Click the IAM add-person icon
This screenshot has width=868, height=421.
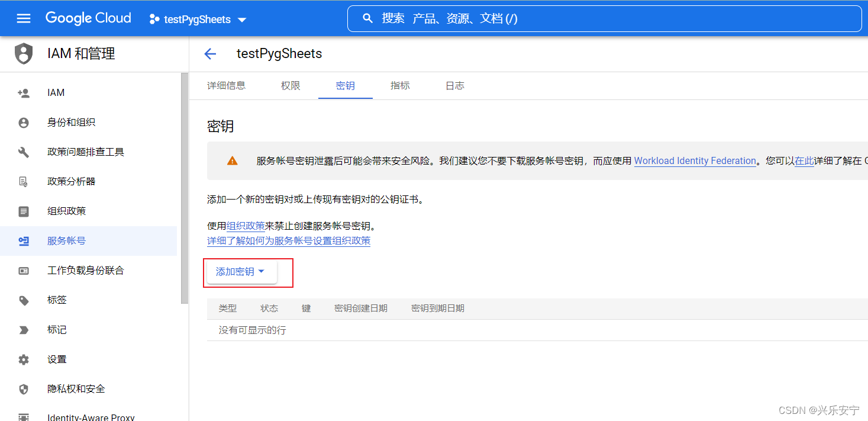[24, 93]
